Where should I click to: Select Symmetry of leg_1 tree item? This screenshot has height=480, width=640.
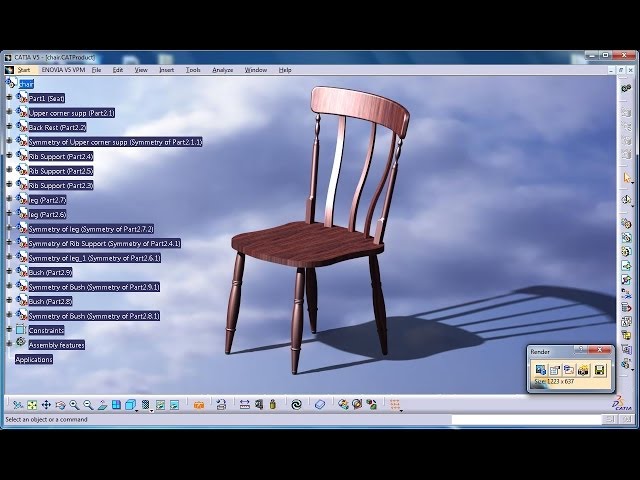[x=94, y=258]
